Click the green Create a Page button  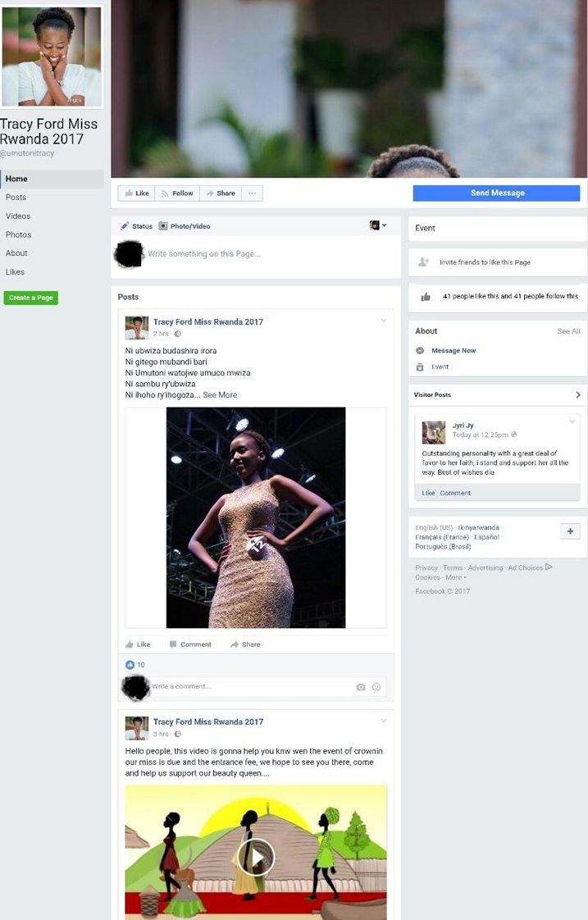(30, 298)
